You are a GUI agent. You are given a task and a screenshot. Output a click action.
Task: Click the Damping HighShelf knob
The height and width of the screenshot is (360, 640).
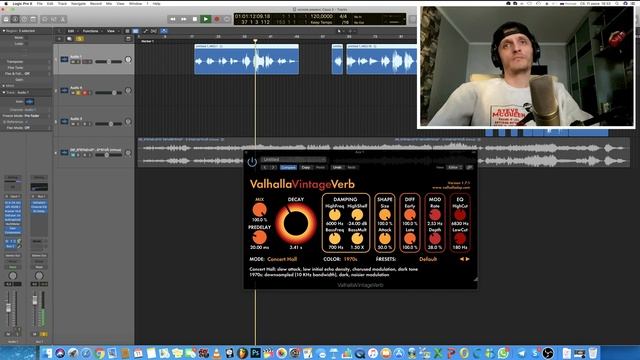(357, 215)
